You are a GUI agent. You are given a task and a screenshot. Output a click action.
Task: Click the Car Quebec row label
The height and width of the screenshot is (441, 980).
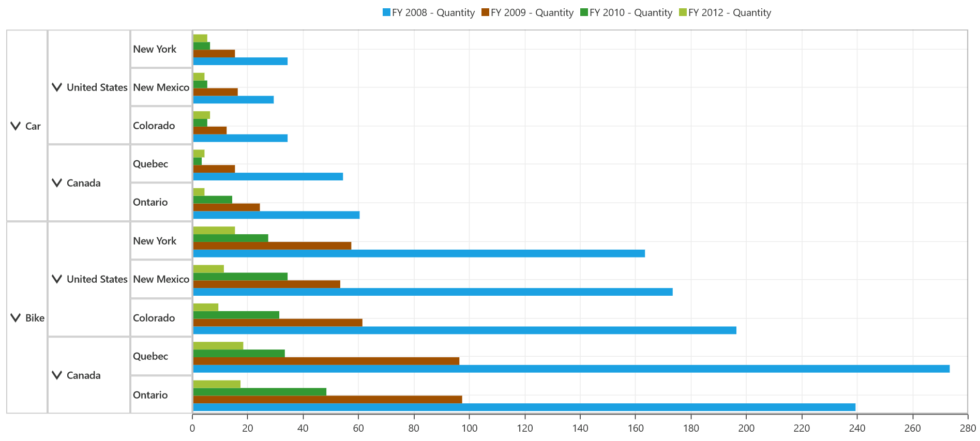click(150, 164)
